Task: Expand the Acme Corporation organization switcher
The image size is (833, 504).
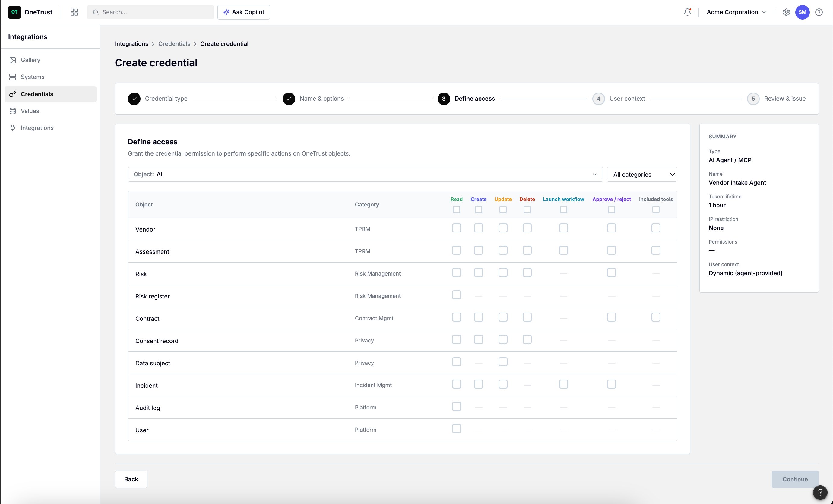Action: pos(736,12)
